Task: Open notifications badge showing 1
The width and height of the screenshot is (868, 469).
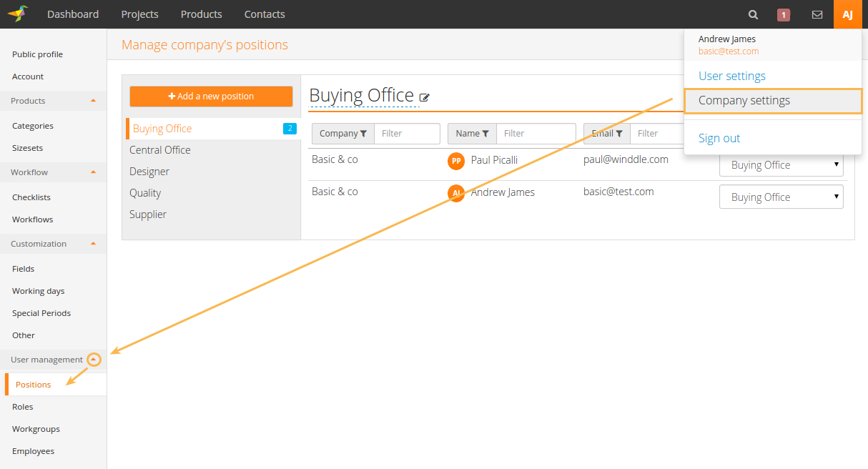Action: (784, 14)
